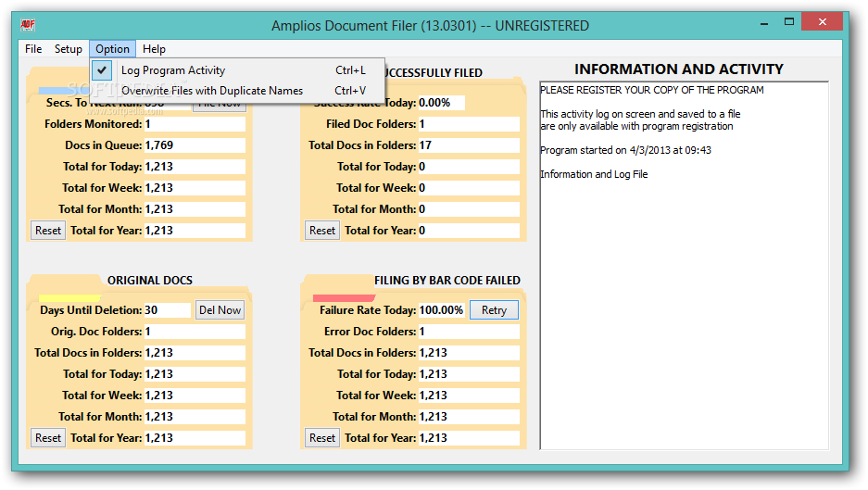Select Overwrite Files with Duplicate Names
The image size is (868, 490).
click(x=237, y=90)
